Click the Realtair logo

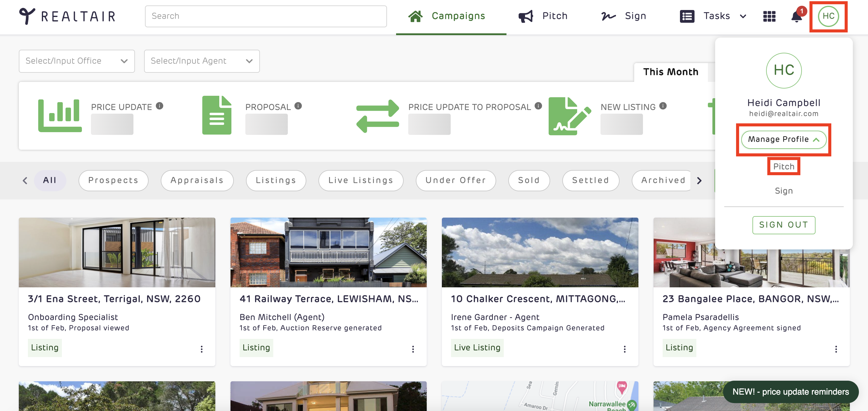coord(67,16)
